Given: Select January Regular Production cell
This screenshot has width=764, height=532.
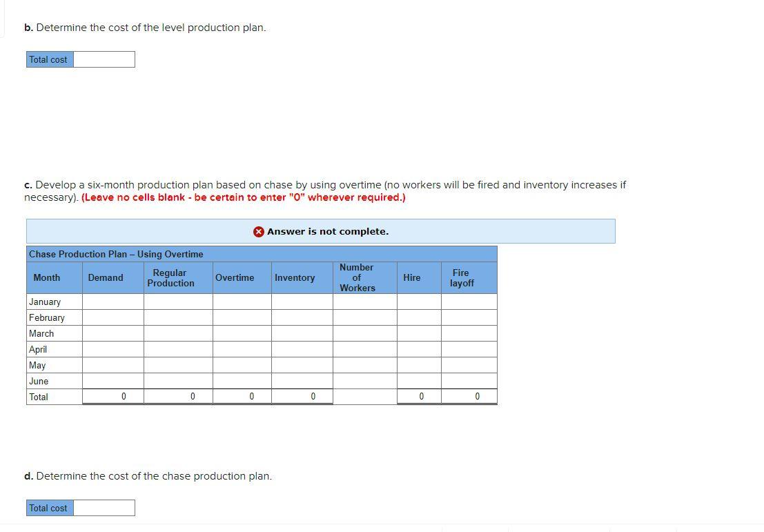Looking at the screenshot, I should coord(178,302).
